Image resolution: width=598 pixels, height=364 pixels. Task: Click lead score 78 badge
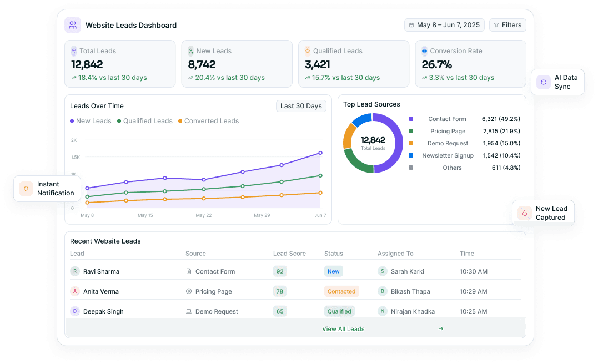coord(280,291)
